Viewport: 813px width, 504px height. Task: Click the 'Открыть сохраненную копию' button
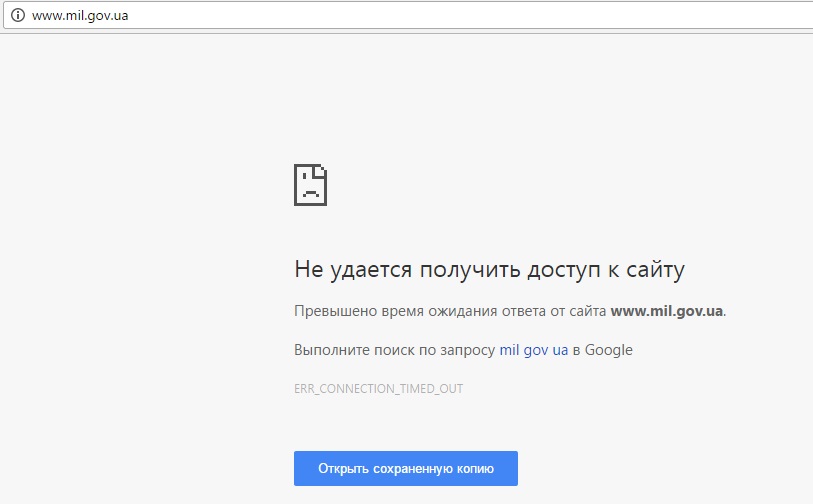(x=405, y=468)
